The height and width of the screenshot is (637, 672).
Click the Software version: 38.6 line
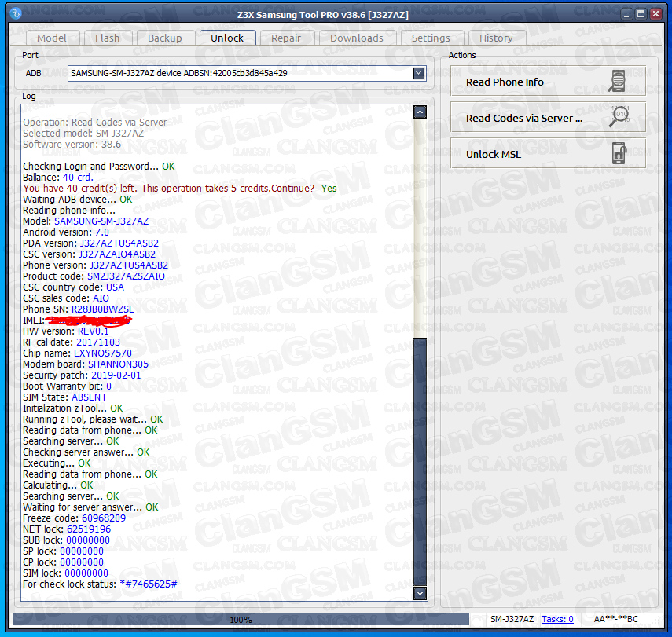[72, 145]
